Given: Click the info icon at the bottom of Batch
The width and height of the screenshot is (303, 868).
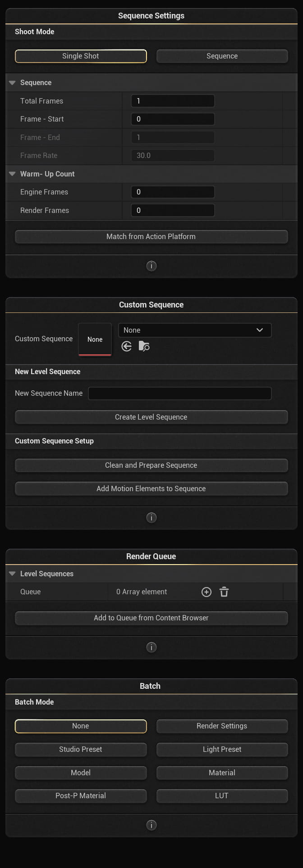Looking at the screenshot, I should coord(151,825).
